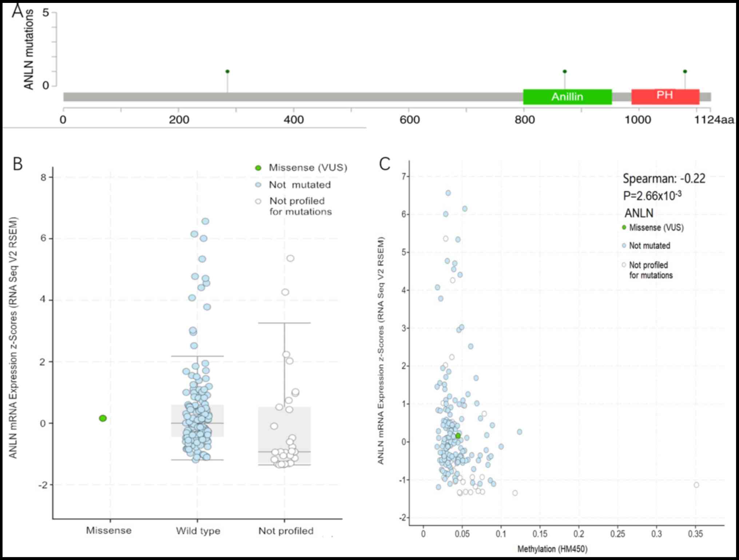Click the Not profiled x-axis category label
Viewport: 739px width, 560px height.
click(286, 531)
